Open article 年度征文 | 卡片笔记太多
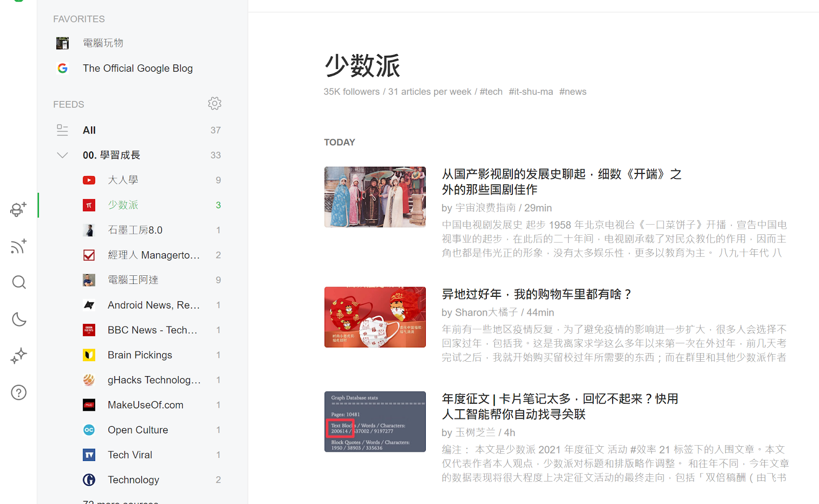Screen dimensions: 819x504 pyautogui.click(x=560, y=406)
